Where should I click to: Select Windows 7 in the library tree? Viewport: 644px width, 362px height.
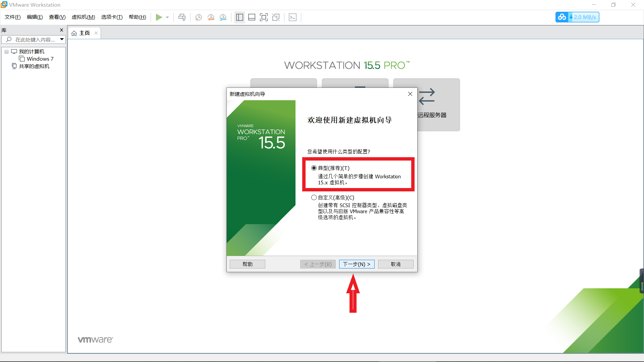40,59
